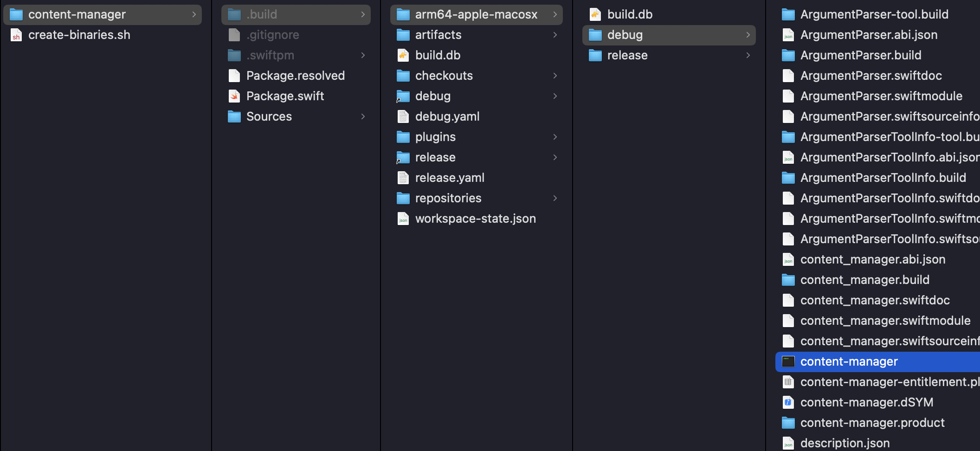Click the debug.yaml document icon
Screen dimensions: 980x451
click(x=403, y=116)
